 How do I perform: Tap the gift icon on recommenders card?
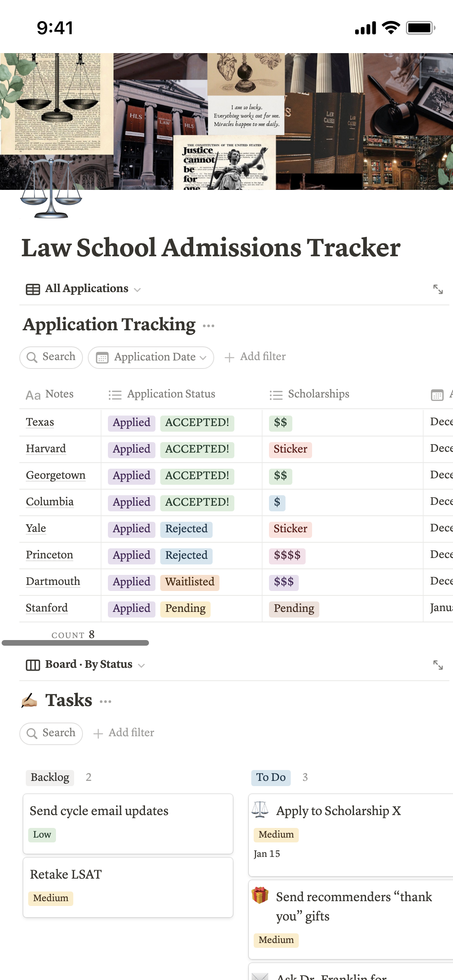click(x=260, y=896)
